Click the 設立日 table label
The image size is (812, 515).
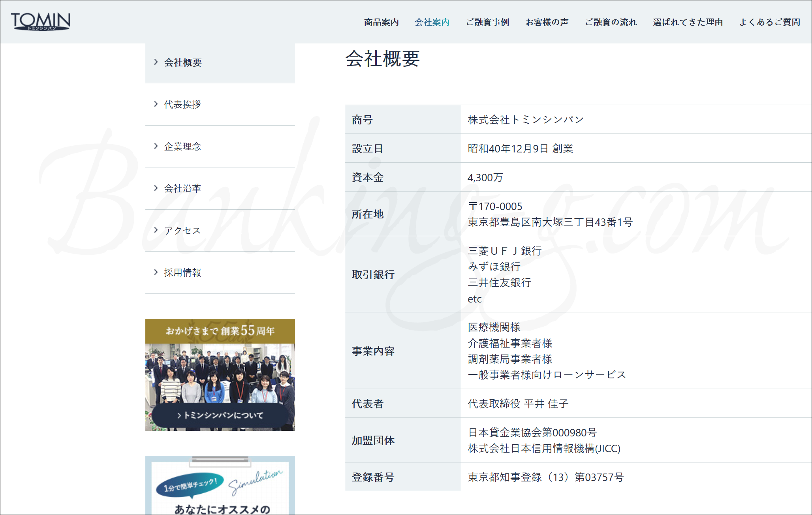coord(367,148)
